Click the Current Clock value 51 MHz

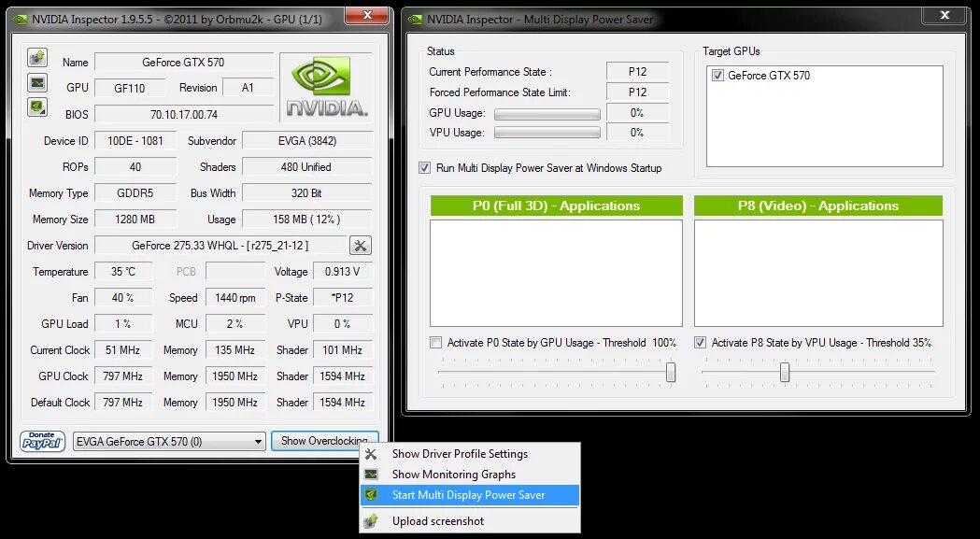[123, 350]
